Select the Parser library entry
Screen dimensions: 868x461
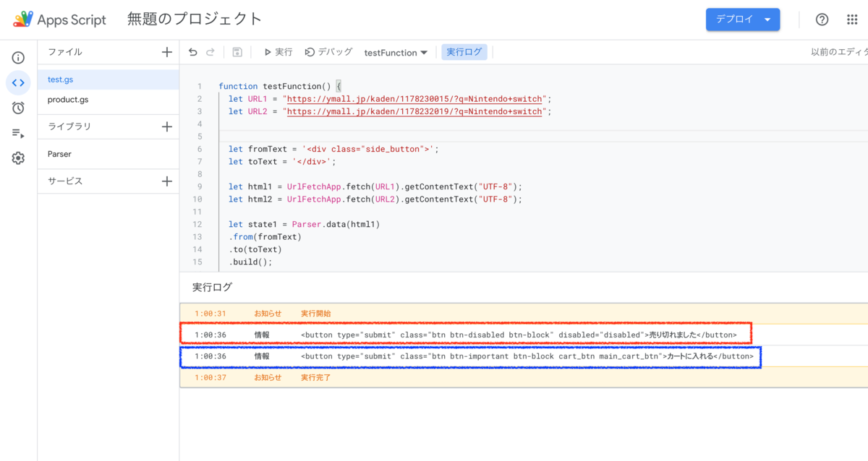pyautogui.click(x=109, y=154)
